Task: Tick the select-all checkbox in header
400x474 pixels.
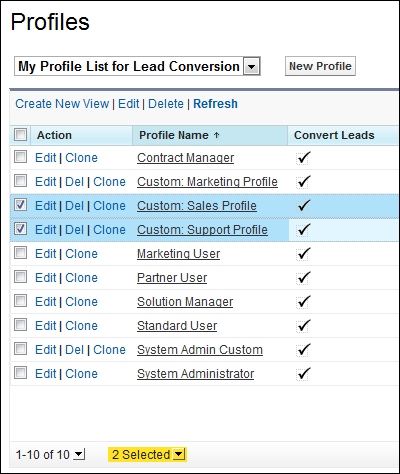Action: (x=20, y=135)
